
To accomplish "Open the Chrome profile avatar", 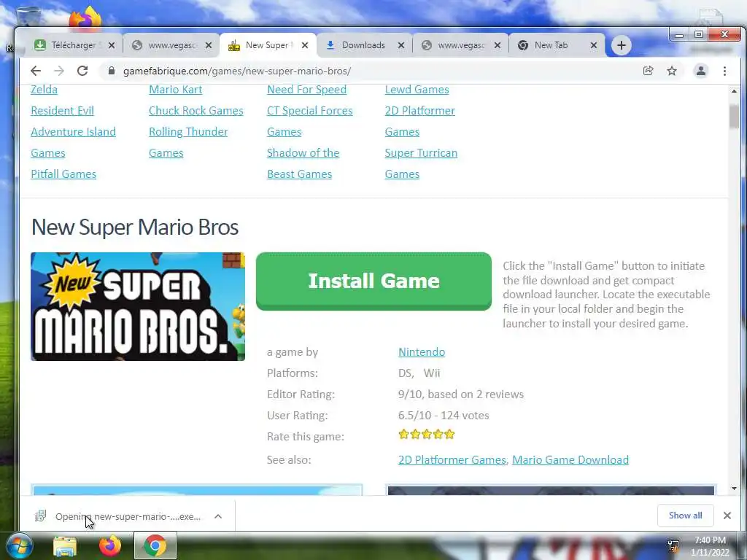I will tap(701, 71).
